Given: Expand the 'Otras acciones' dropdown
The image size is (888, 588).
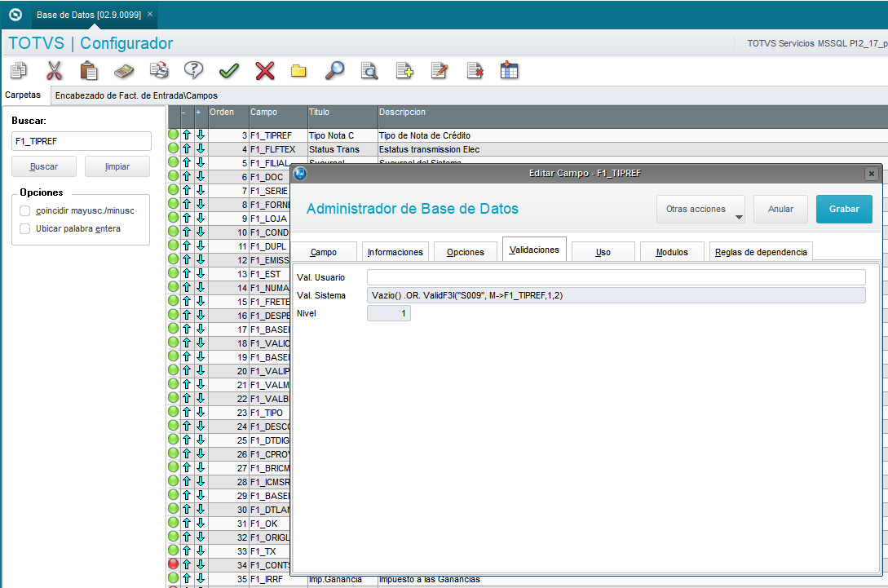Looking at the screenshot, I should pyautogui.click(x=701, y=209).
